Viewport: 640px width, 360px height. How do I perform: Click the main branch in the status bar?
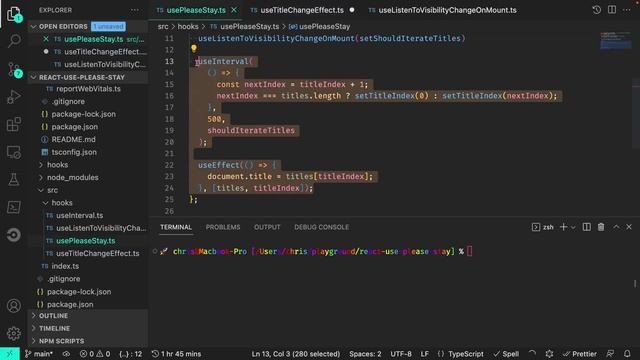tap(39, 353)
